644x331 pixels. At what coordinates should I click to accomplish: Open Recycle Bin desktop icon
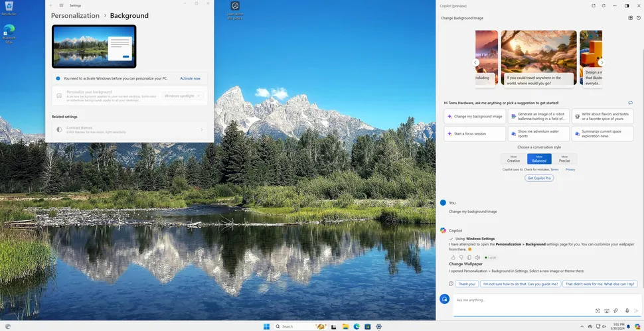pyautogui.click(x=9, y=7)
